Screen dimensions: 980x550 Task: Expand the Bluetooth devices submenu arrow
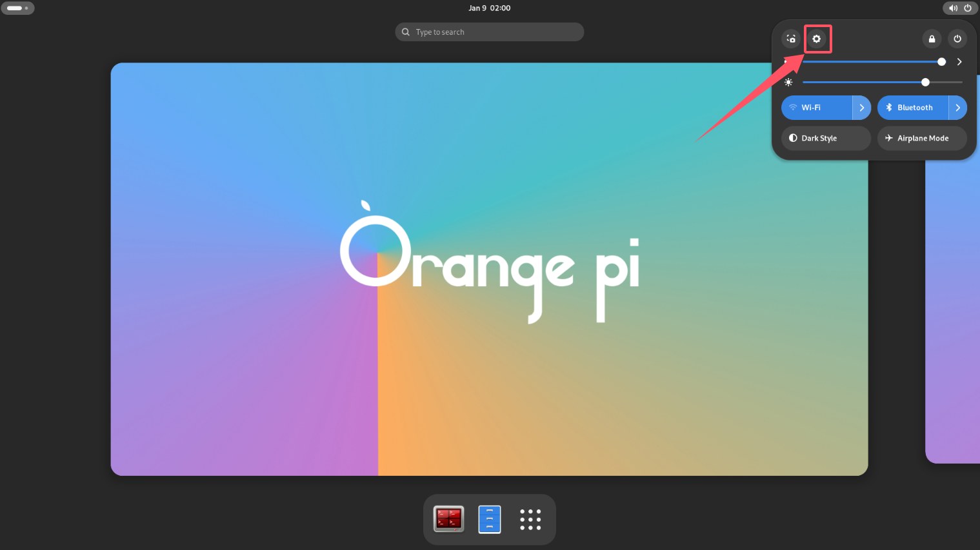pos(958,108)
